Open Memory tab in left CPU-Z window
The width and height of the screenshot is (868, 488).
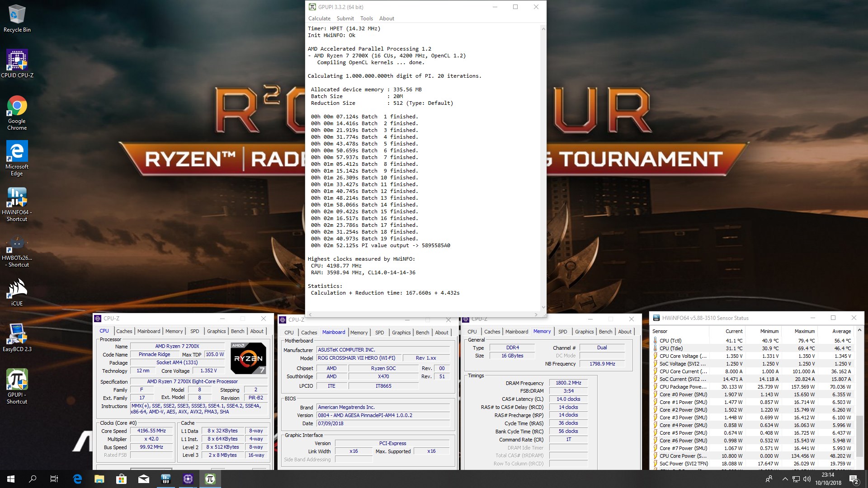(174, 331)
